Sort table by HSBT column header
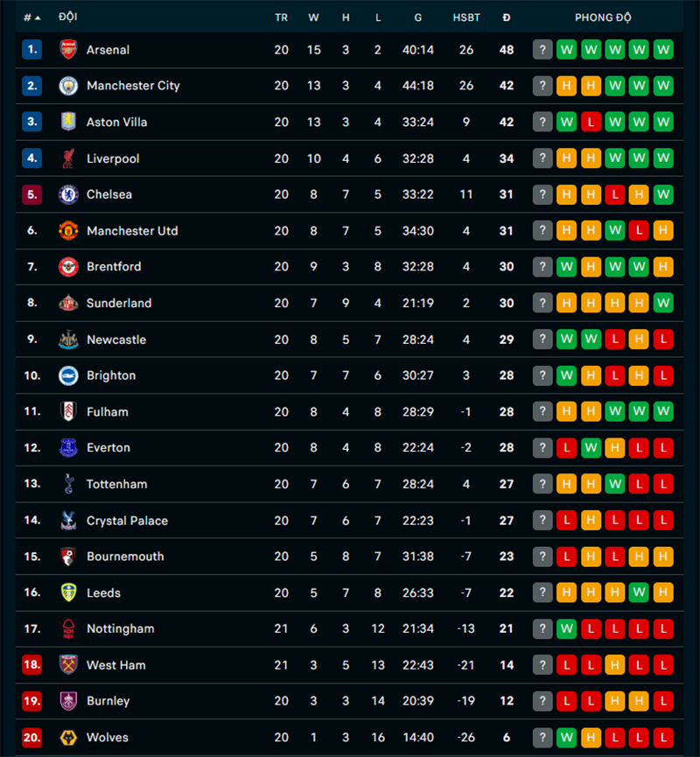The image size is (700, 757). coord(466,18)
